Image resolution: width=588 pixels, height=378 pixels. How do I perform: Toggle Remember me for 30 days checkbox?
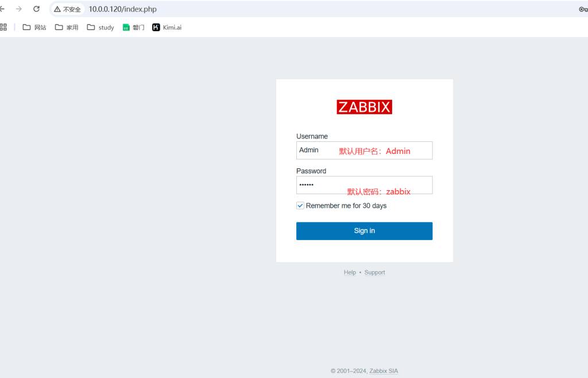tap(300, 206)
